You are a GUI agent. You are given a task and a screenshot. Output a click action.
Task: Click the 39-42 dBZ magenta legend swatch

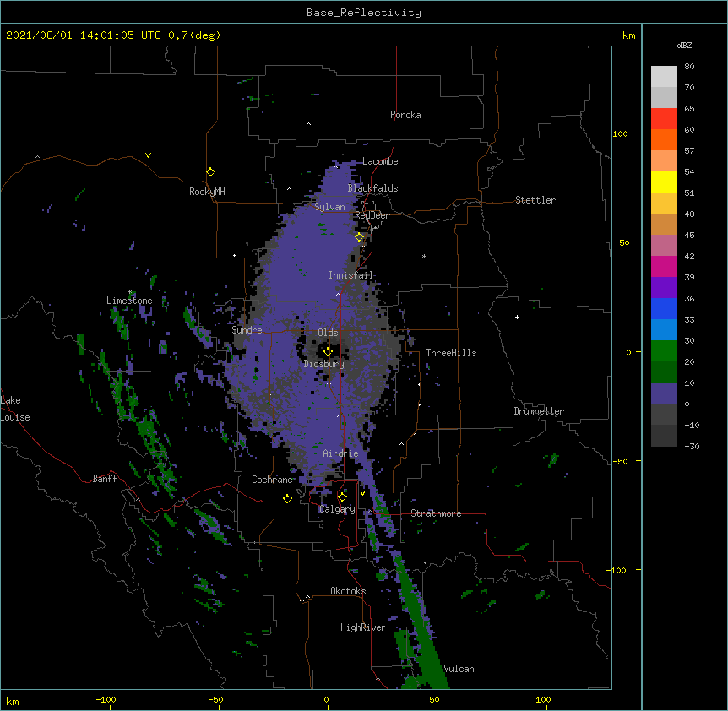tap(664, 266)
